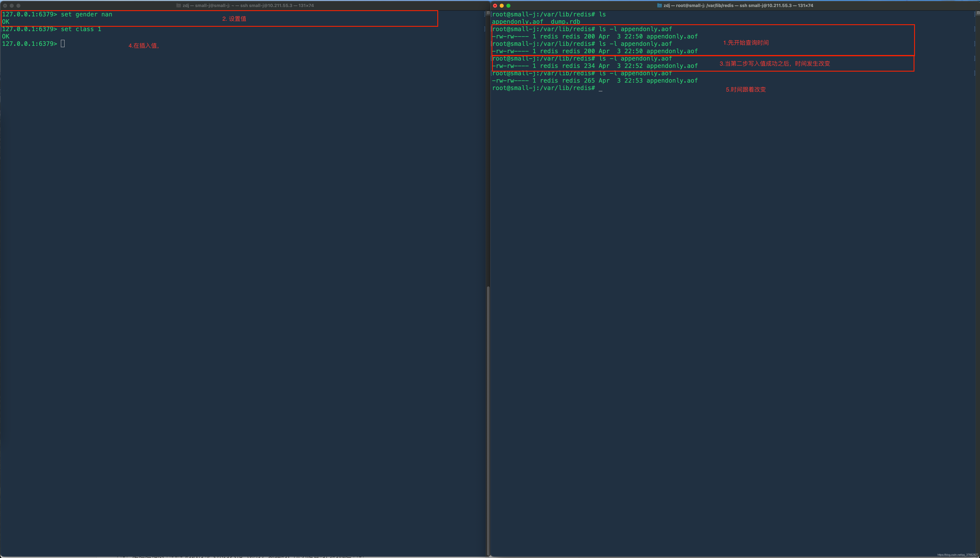Screen dimensions: 980x558
Task: Zoom the right terminal with green button
Action: pyautogui.click(x=508, y=5)
